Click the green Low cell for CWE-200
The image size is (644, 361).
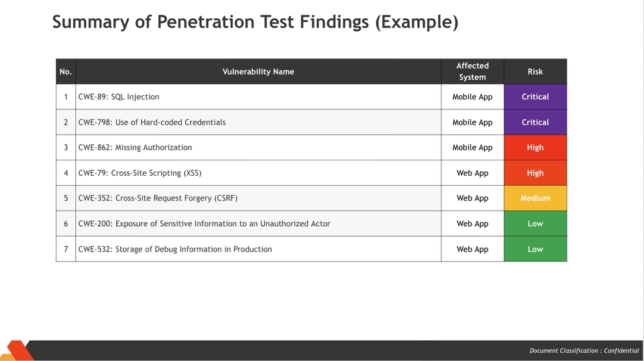pos(535,223)
